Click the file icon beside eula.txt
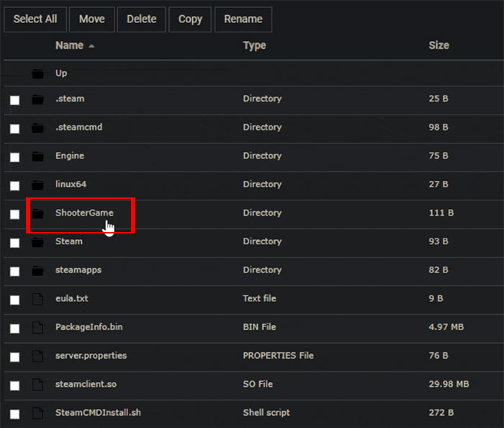The width and height of the screenshot is (504, 428). point(37,299)
